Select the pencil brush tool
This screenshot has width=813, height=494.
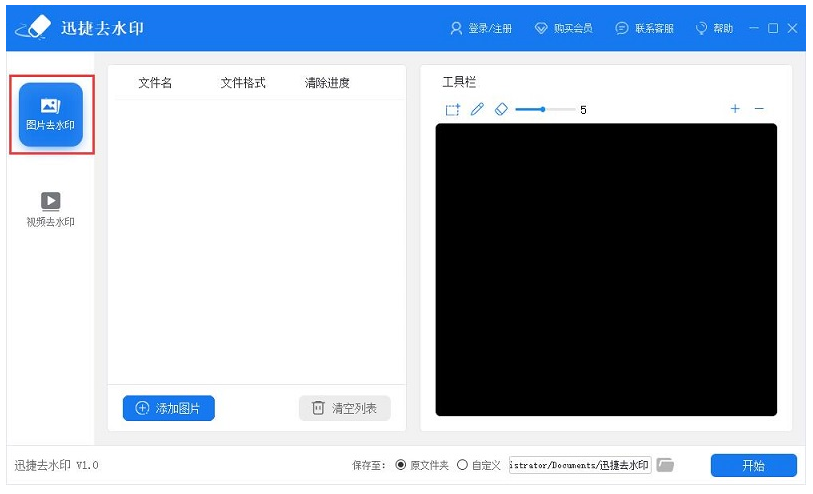click(477, 109)
